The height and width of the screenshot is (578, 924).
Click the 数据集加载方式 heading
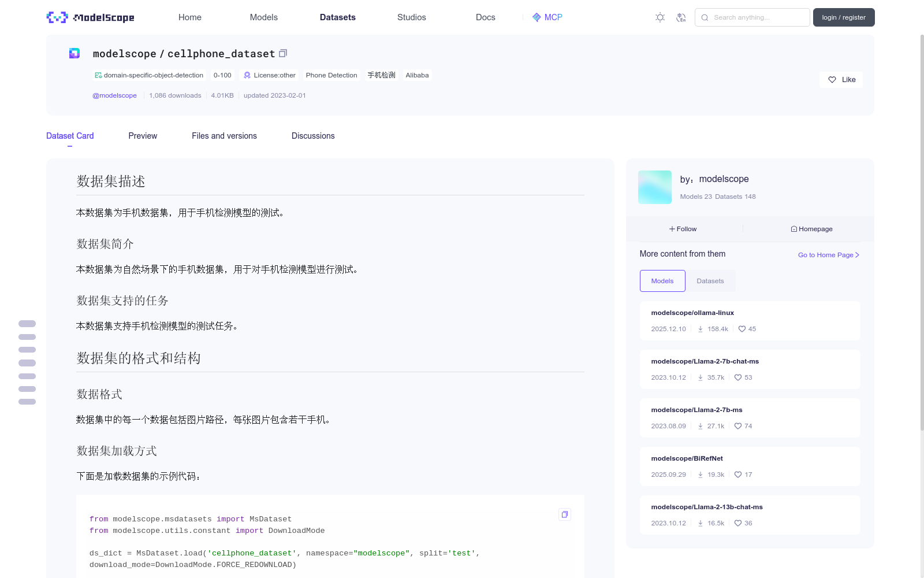click(117, 451)
